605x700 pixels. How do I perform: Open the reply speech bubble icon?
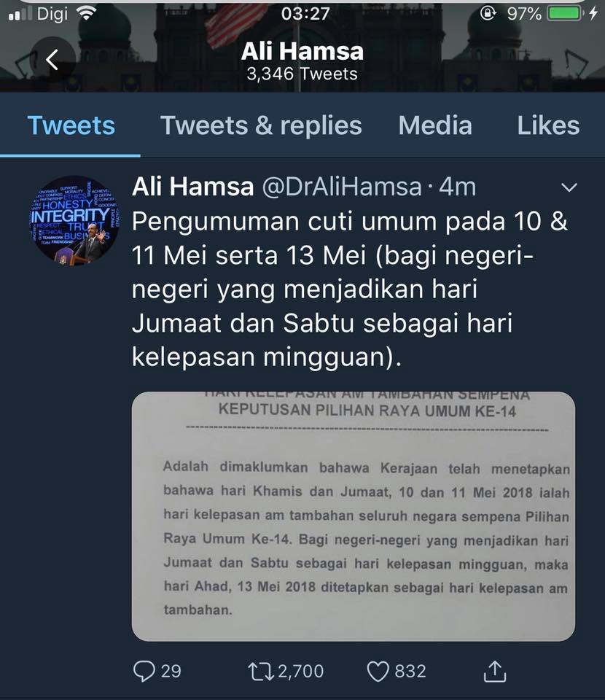point(144,671)
